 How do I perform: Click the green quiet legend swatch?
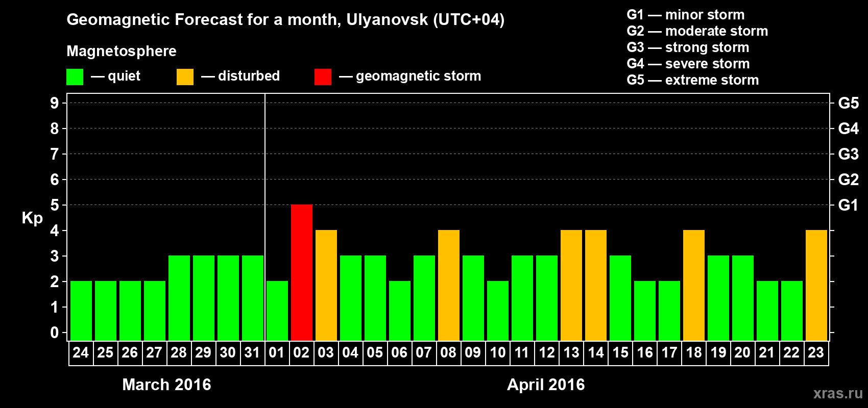pyautogui.click(x=75, y=77)
